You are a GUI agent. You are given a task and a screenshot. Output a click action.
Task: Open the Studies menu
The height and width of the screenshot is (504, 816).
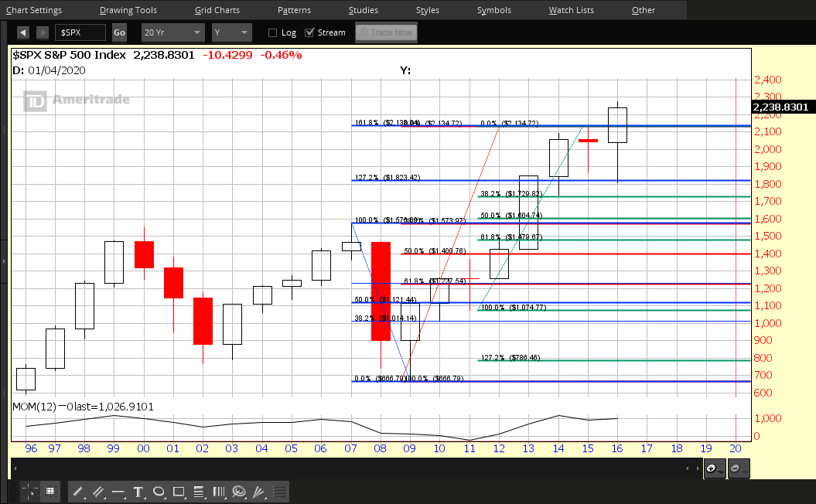click(364, 10)
